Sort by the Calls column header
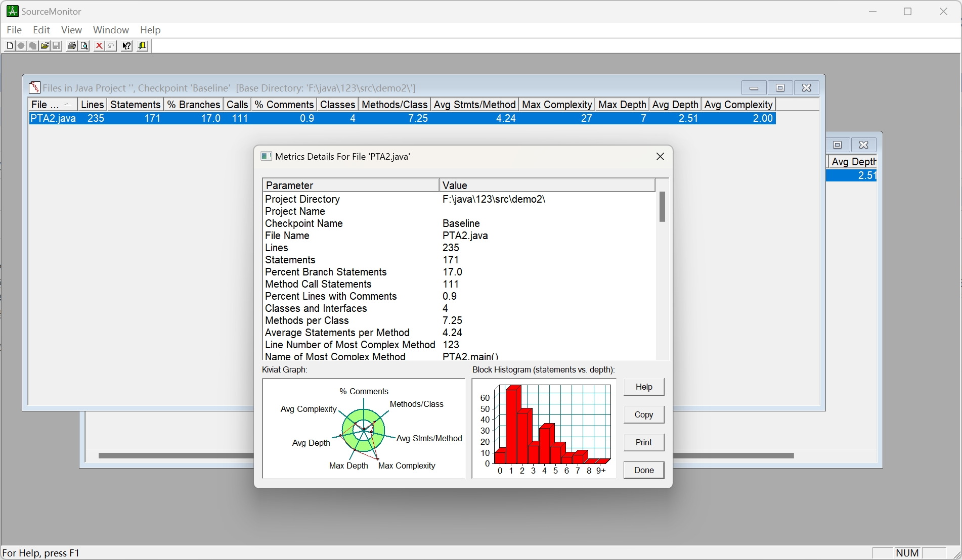The image size is (962, 560). [237, 105]
